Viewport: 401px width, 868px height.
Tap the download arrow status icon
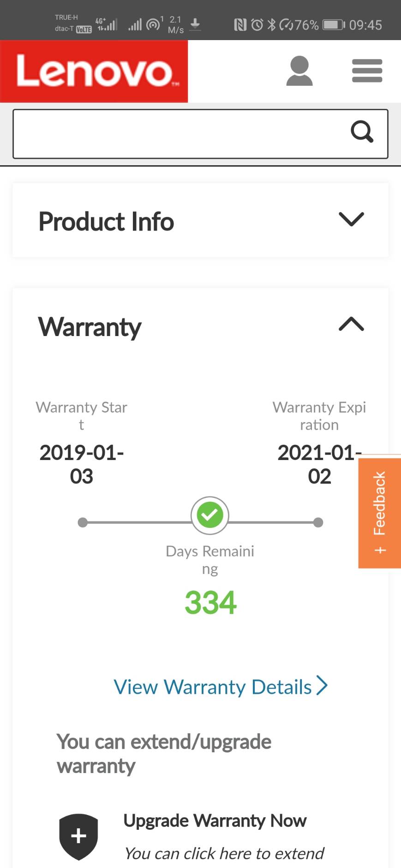coord(195,24)
